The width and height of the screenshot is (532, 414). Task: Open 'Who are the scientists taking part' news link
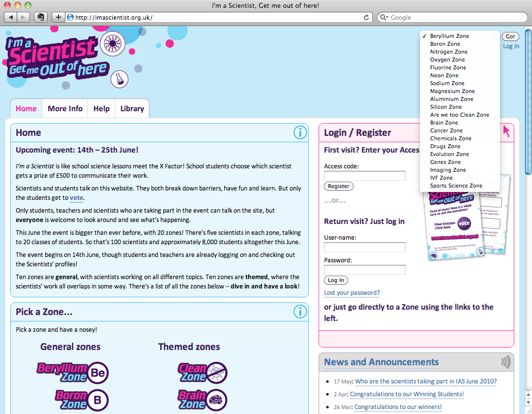426,382
